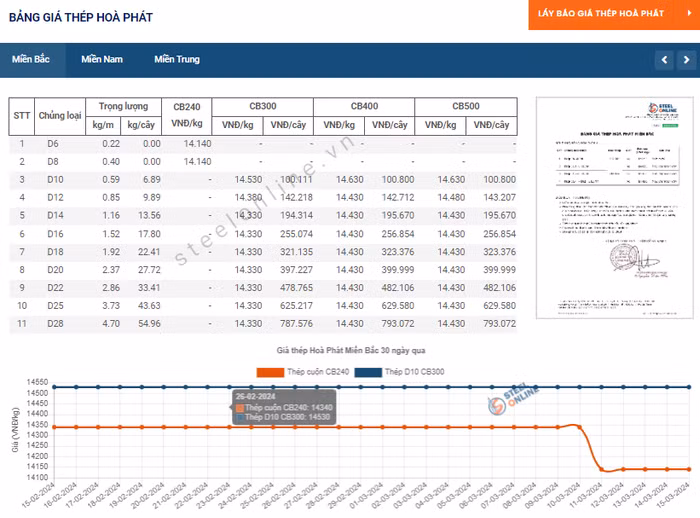This screenshot has height=518, width=700.
Task: Select the D10 row label
Action: tap(55, 180)
